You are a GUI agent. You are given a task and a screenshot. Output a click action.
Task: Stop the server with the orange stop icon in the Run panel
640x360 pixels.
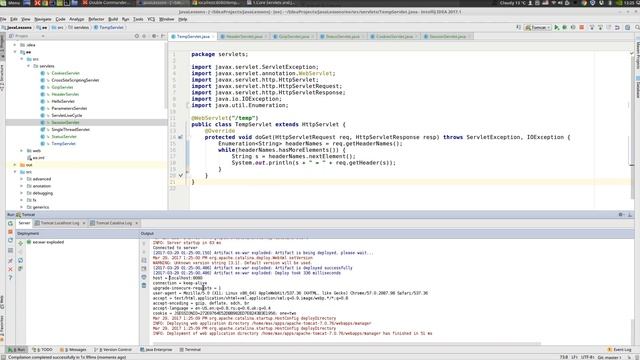pos(11,232)
